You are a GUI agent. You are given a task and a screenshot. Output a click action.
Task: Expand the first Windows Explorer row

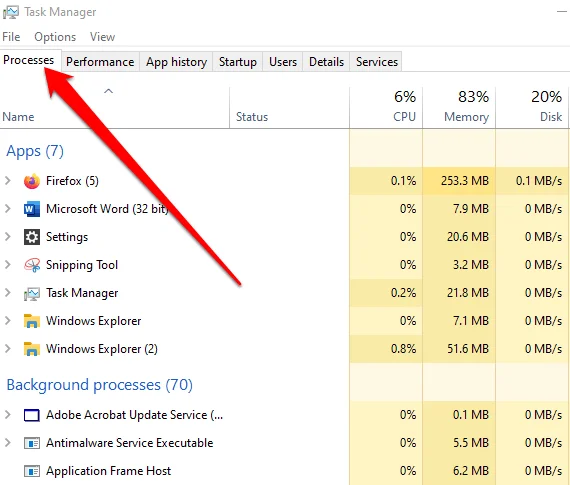[8, 321]
